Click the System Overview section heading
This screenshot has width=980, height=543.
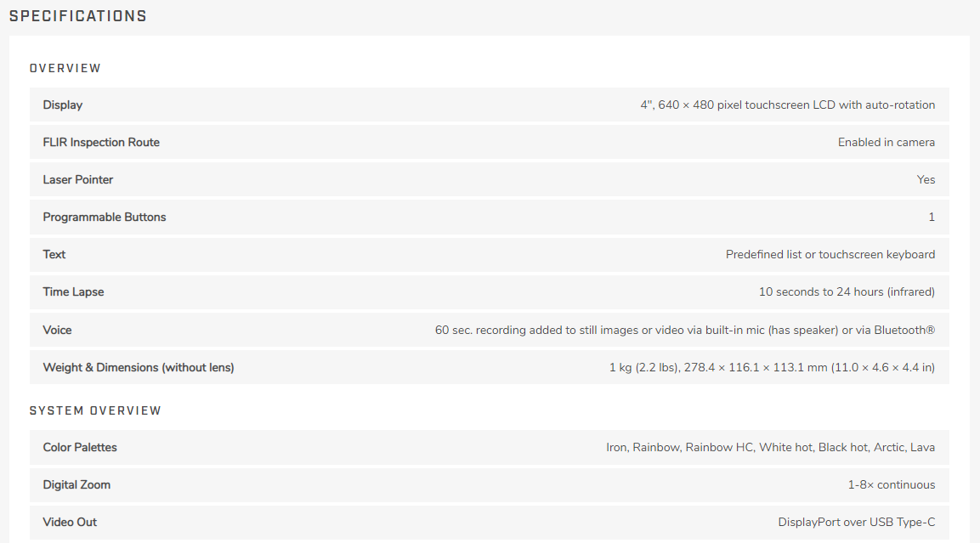point(96,410)
